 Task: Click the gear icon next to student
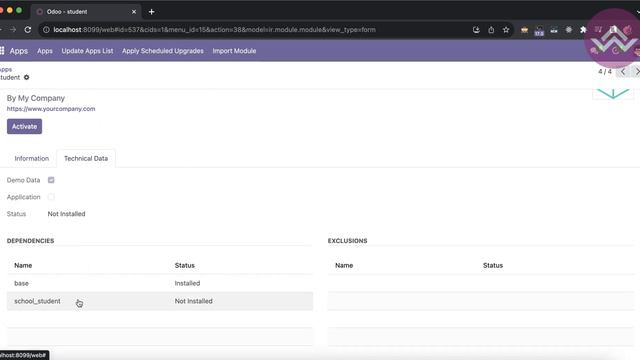pos(27,77)
